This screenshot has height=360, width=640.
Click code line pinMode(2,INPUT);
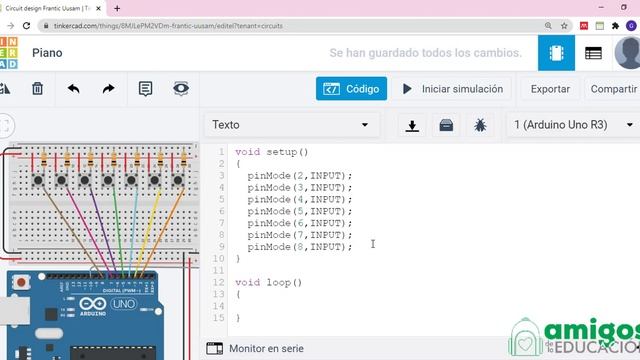point(299,176)
